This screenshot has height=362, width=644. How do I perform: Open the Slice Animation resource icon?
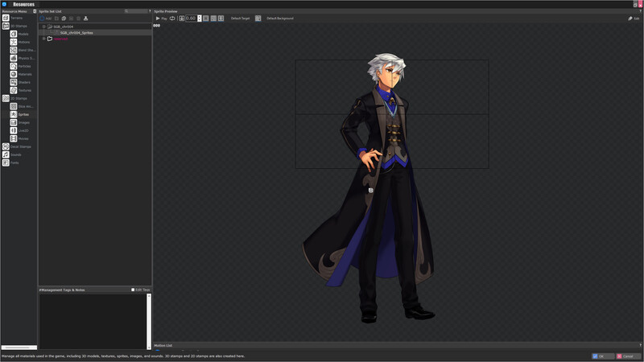pos(14,106)
